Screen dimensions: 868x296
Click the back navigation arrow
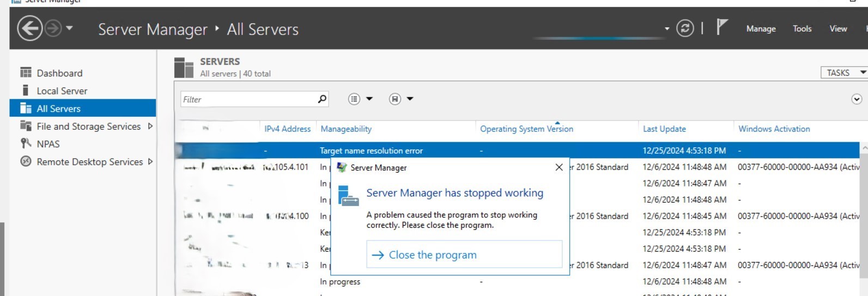pyautogui.click(x=29, y=28)
